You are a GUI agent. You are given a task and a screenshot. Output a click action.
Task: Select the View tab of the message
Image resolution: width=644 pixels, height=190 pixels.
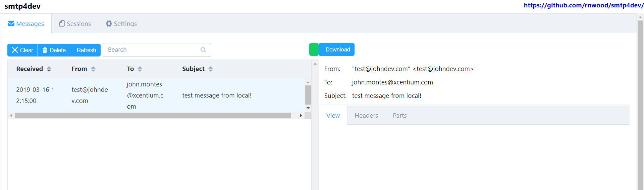pyautogui.click(x=333, y=115)
